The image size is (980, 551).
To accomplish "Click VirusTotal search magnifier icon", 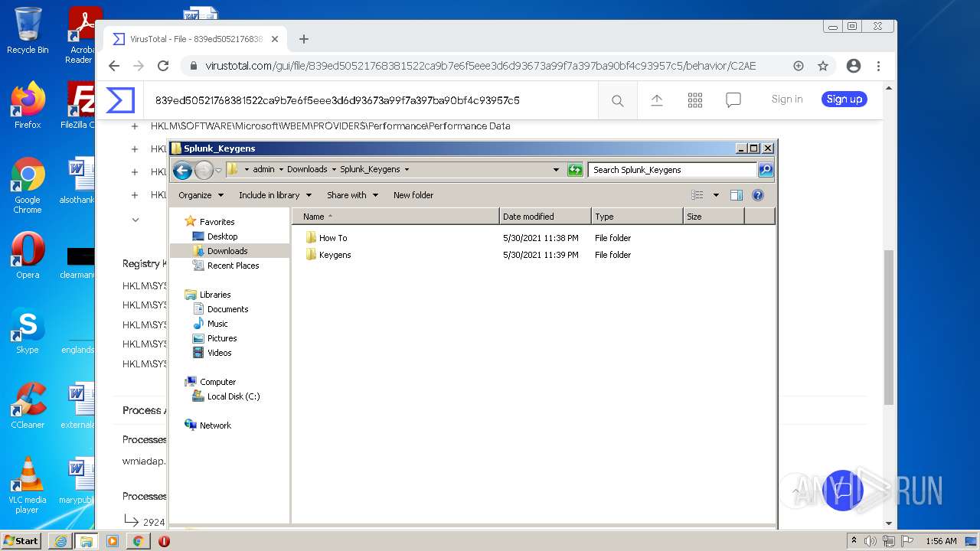I will coord(618,100).
